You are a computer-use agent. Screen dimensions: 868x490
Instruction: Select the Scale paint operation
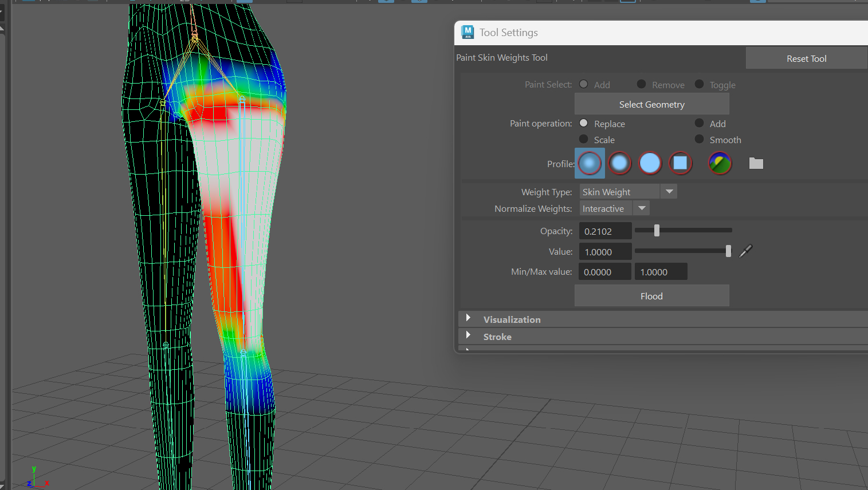coord(584,139)
